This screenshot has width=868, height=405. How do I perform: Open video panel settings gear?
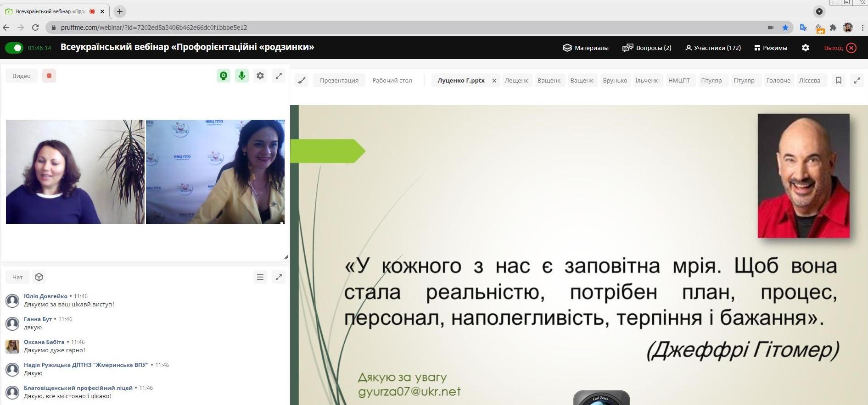260,76
